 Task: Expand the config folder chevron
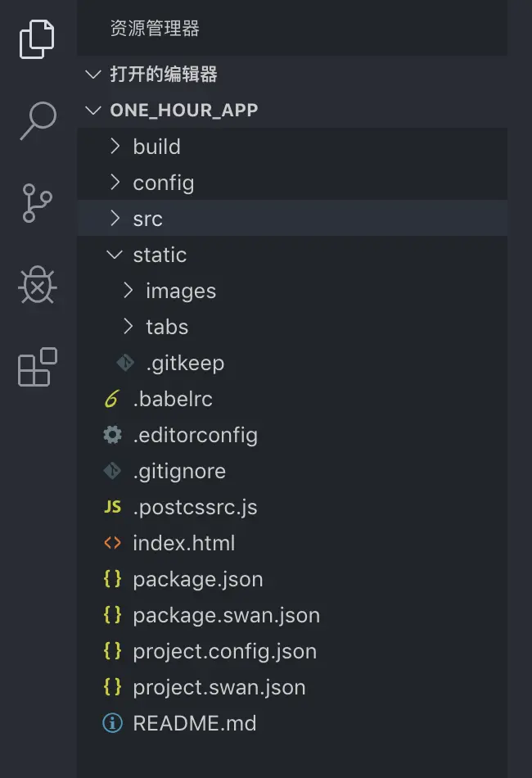115,183
